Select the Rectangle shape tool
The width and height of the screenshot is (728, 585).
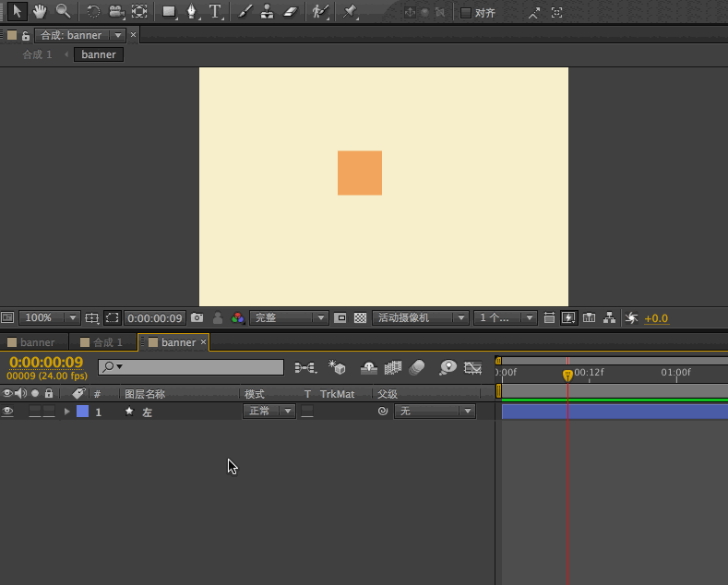pyautogui.click(x=169, y=12)
